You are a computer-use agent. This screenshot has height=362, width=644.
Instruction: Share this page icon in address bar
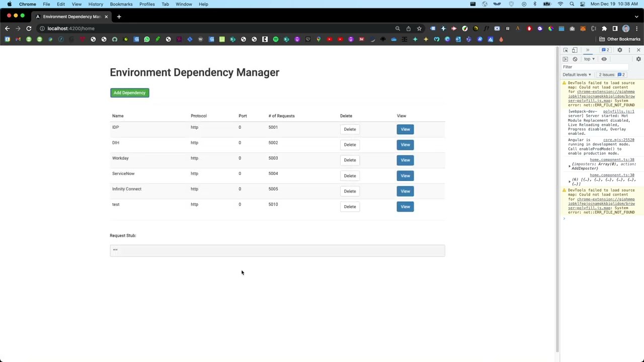pos(408,29)
